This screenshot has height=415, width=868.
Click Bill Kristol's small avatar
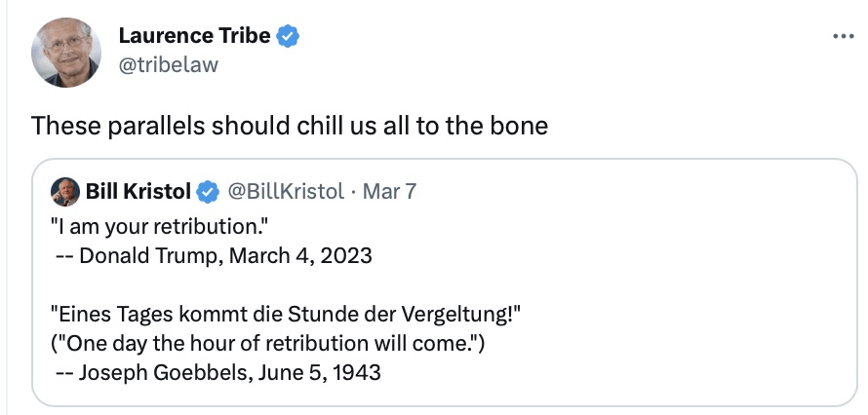pyautogui.click(x=65, y=191)
